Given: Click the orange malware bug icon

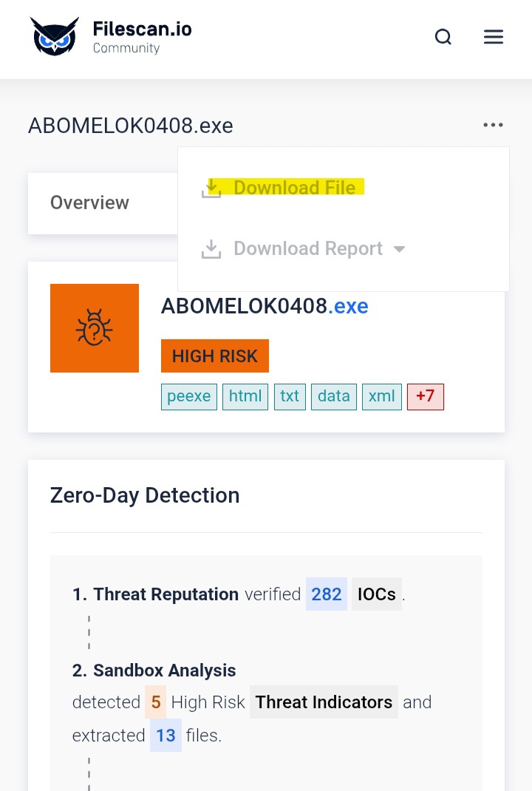Looking at the screenshot, I should click(x=95, y=328).
